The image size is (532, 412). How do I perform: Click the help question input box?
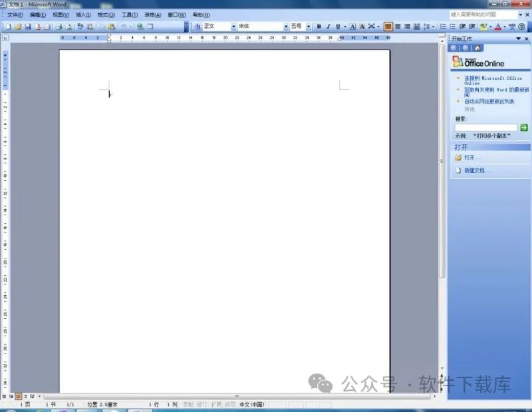click(483, 15)
